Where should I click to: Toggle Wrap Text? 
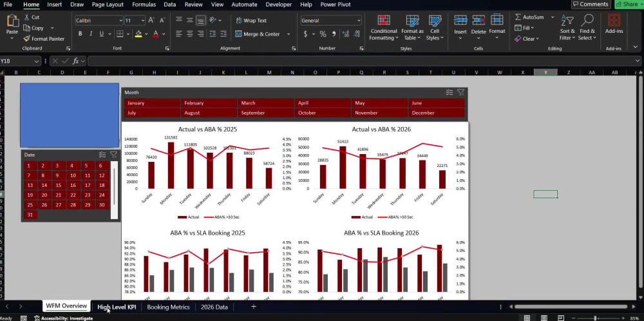click(x=251, y=20)
